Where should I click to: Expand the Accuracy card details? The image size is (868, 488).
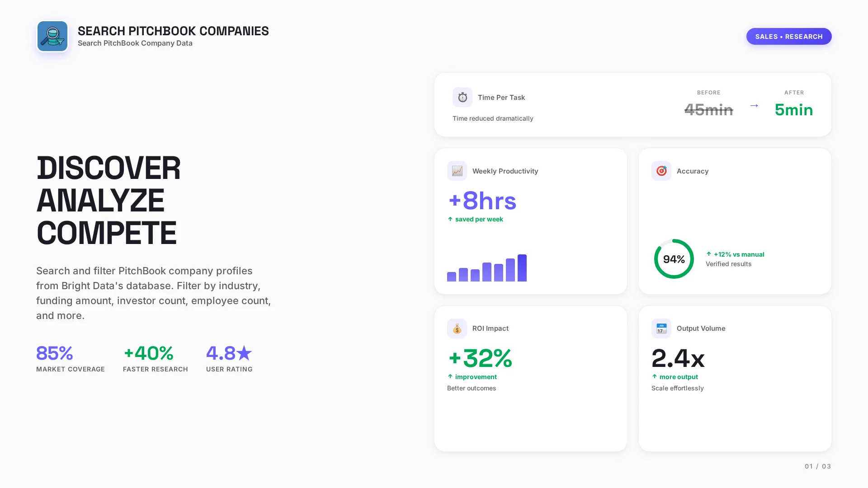point(734,221)
